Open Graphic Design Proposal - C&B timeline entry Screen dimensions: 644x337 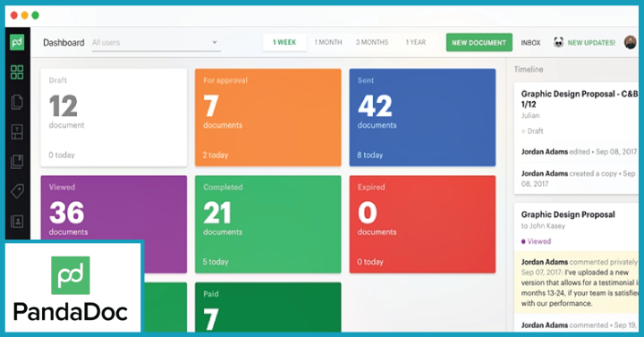point(579,99)
